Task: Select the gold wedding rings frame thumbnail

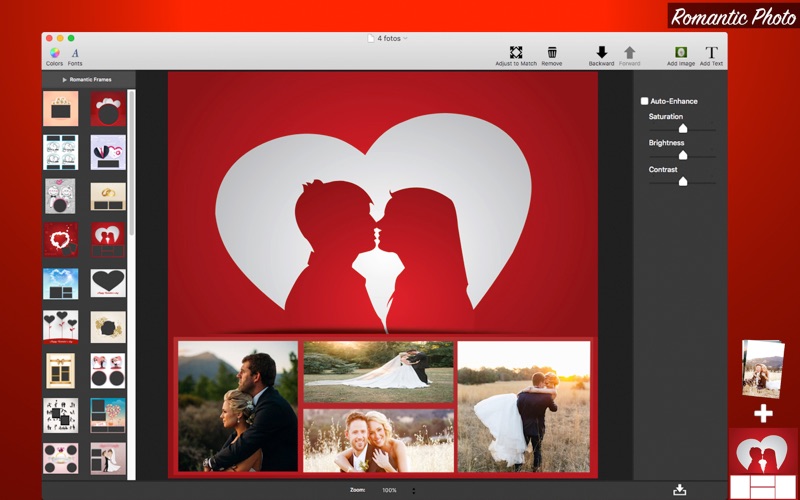Action: point(108,196)
